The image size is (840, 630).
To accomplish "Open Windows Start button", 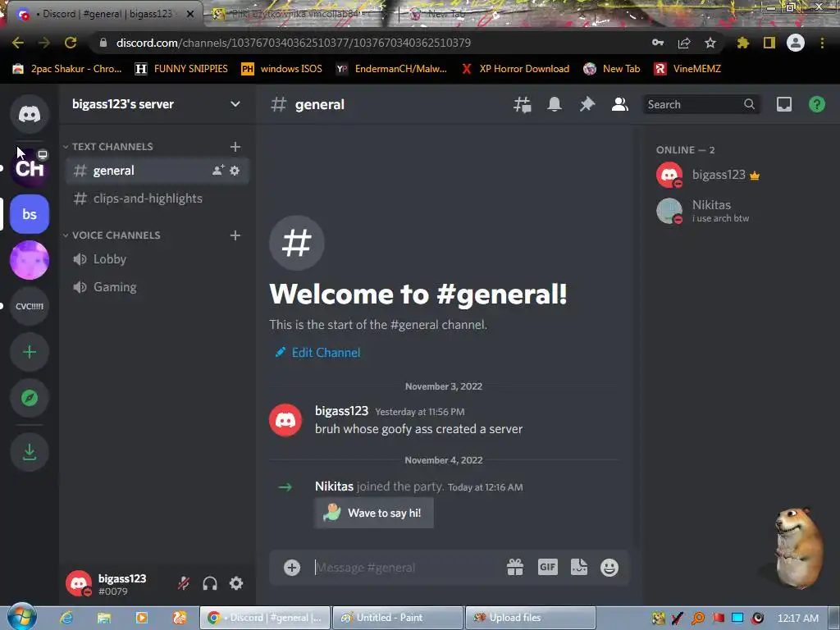I will (x=22, y=617).
